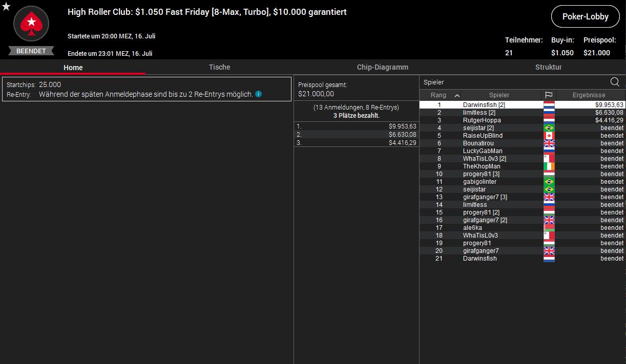This screenshot has height=364, width=626.
Task: Select winner row Darwinsfish [2]
Action: coord(484,105)
